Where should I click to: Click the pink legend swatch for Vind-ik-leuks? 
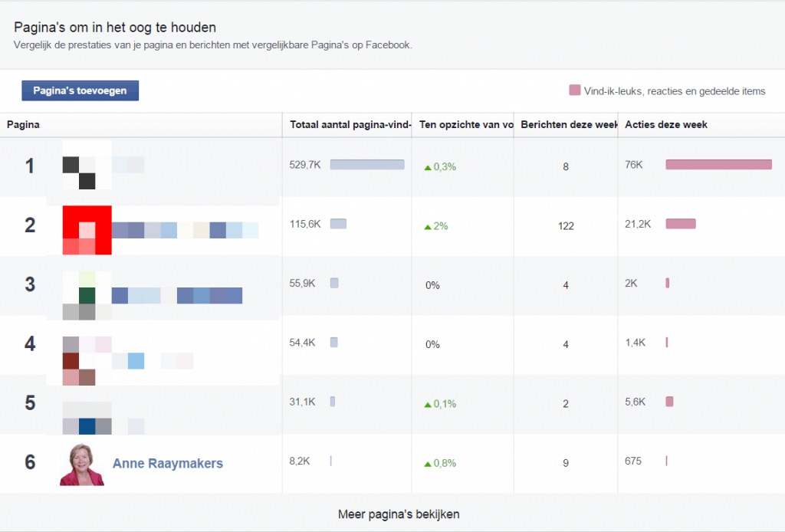574,90
